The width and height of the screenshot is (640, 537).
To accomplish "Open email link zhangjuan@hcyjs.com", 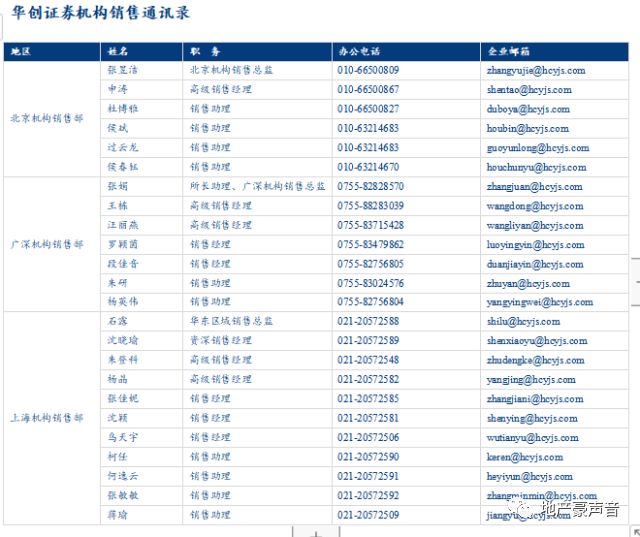I will [x=534, y=187].
